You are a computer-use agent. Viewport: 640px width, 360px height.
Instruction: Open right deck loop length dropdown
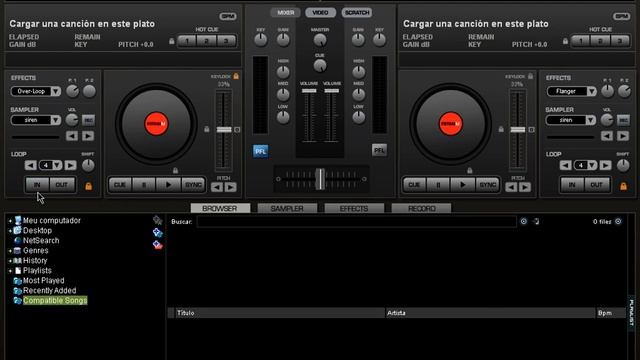click(x=592, y=165)
